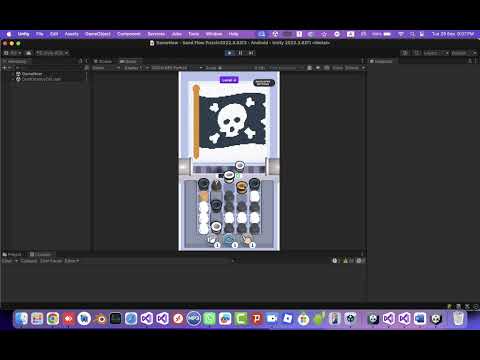Toggle Console info message filter

point(336,261)
